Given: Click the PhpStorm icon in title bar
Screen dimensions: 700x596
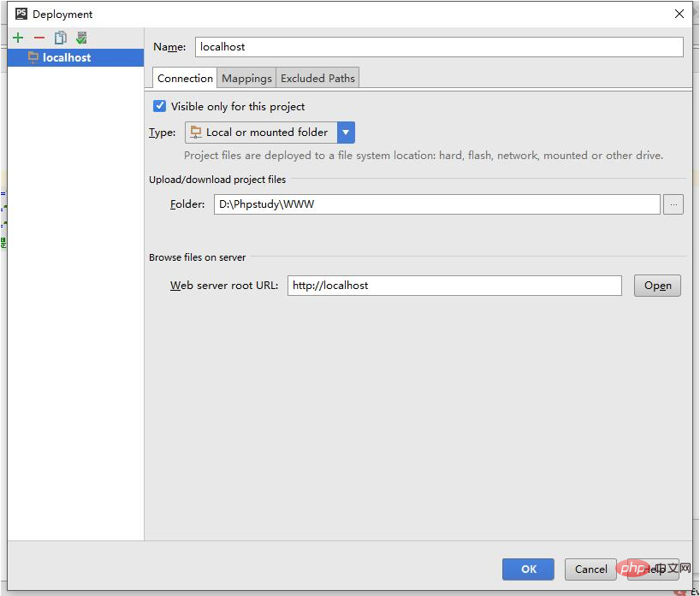Looking at the screenshot, I should pyautogui.click(x=21, y=14).
